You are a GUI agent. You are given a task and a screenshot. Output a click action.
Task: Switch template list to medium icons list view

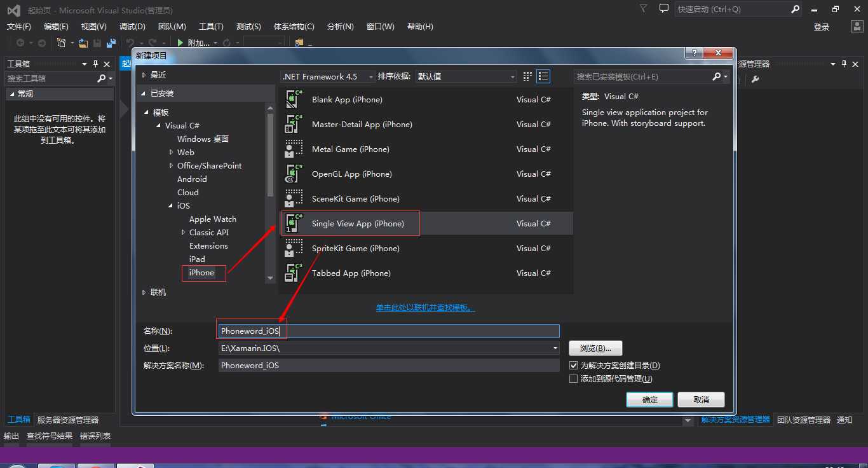543,76
